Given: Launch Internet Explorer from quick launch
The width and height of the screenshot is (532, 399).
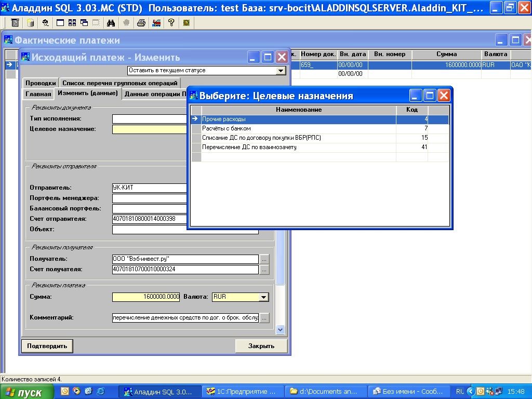Looking at the screenshot, I should (x=101, y=391).
